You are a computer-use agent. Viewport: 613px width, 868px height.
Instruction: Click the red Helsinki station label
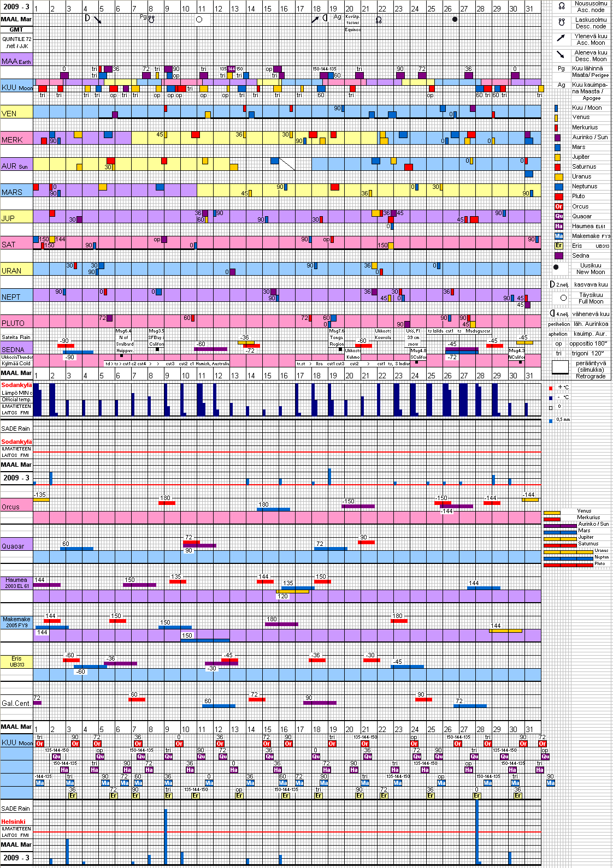(x=13, y=822)
